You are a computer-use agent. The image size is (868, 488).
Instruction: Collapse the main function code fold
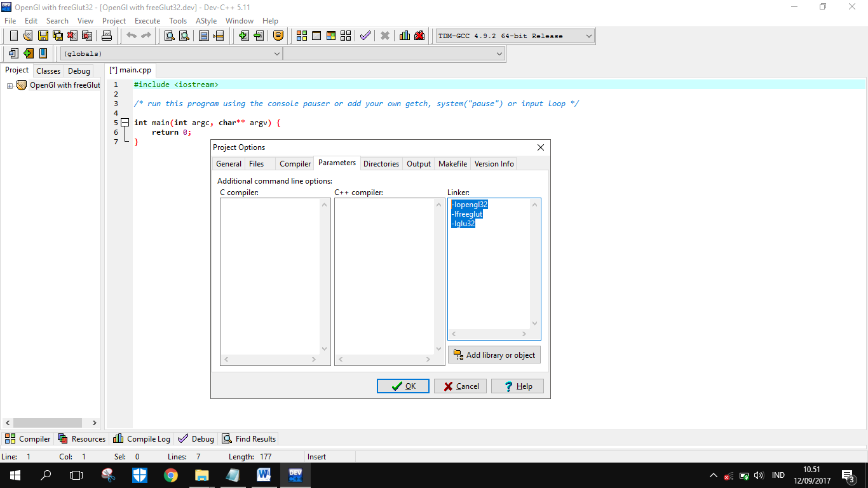coord(125,123)
